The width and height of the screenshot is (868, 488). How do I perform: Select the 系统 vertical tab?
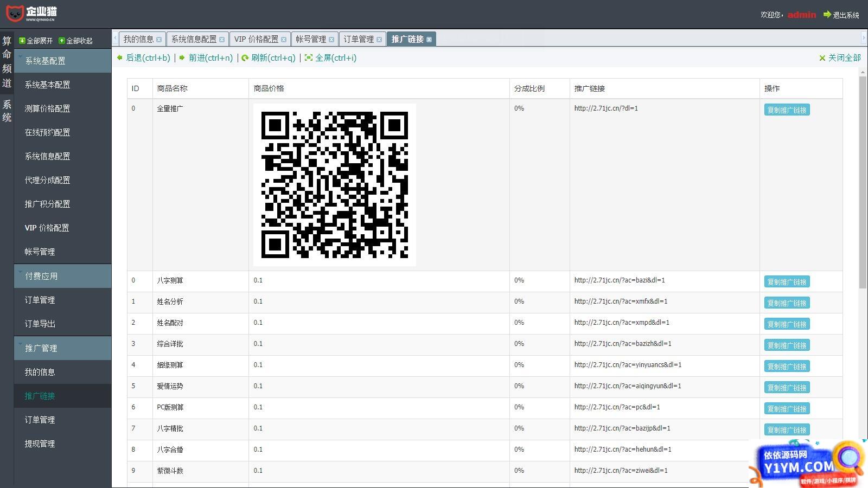[x=7, y=111]
